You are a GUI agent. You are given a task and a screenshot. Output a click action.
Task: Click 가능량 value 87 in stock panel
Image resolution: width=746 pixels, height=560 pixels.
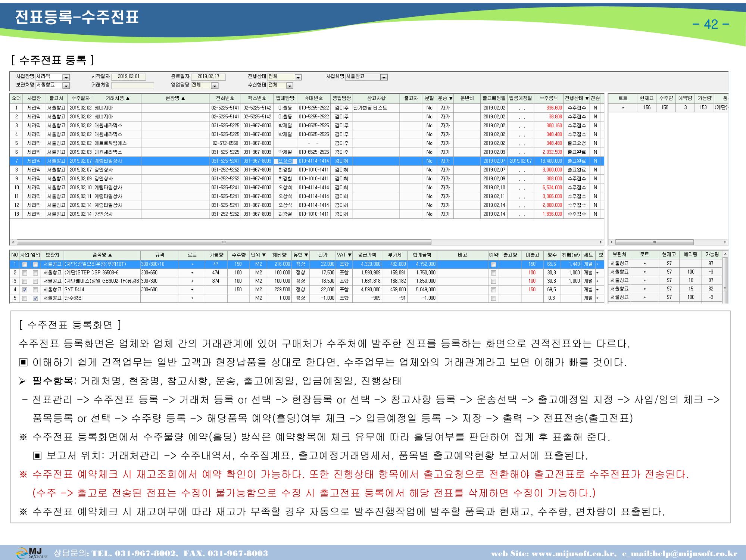tap(711, 280)
